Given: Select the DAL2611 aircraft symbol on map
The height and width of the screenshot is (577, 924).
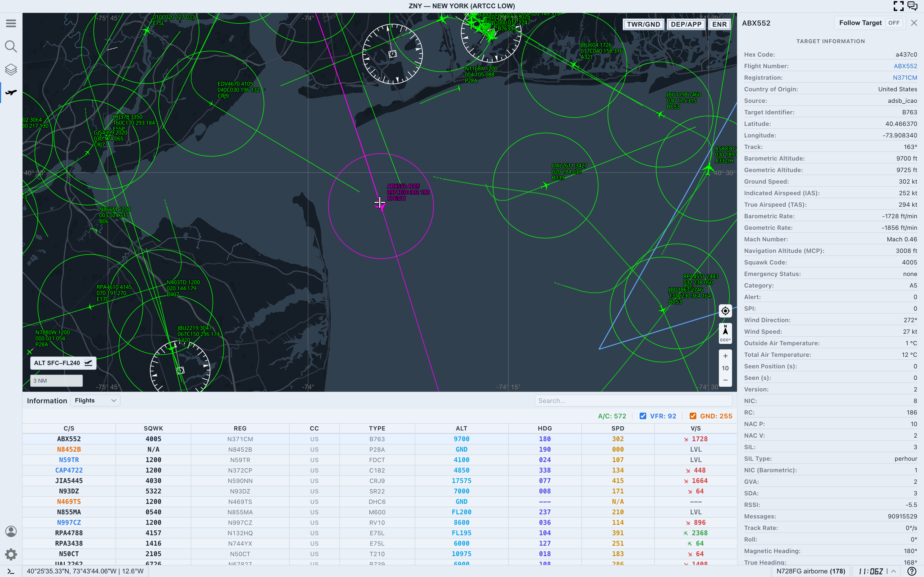Looking at the screenshot, I should point(545,186).
